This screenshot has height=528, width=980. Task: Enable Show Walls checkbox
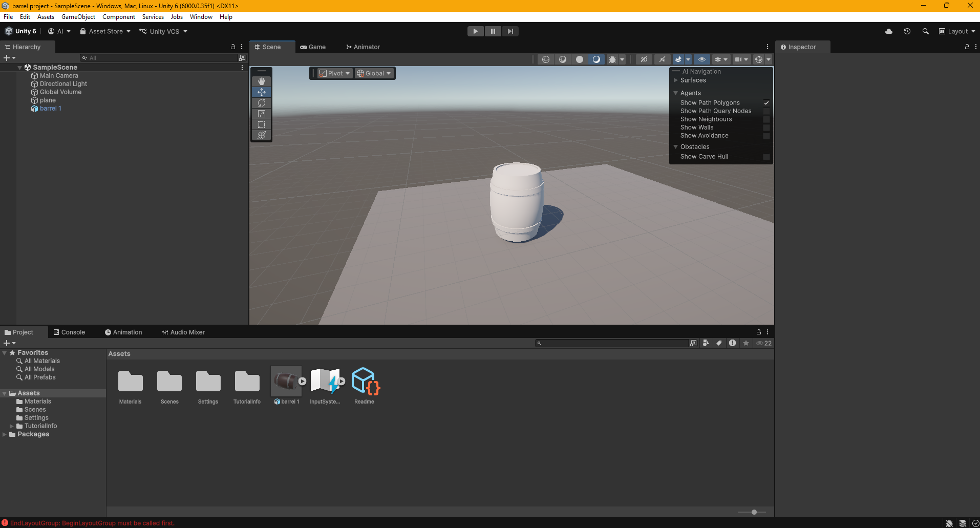click(x=766, y=128)
